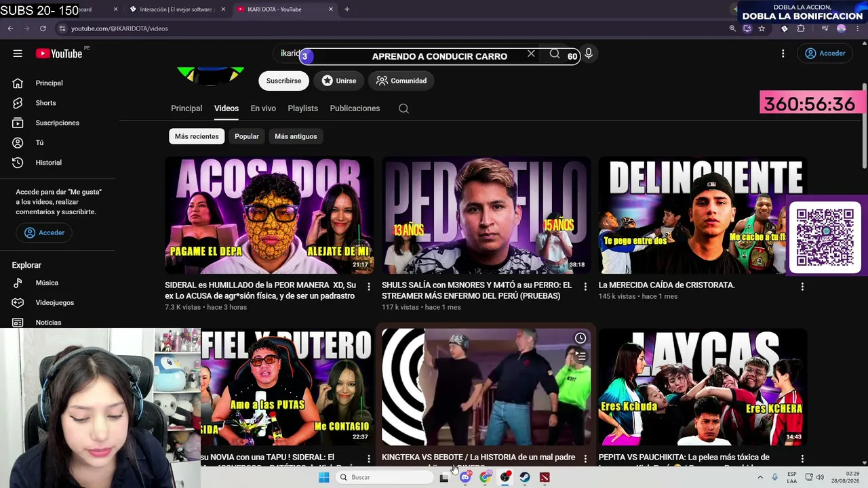The height and width of the screenshot is (488, 868).
Task: Save the KINGTEKA VS BEBOTE video to Watch later
Action: [580, 338]
